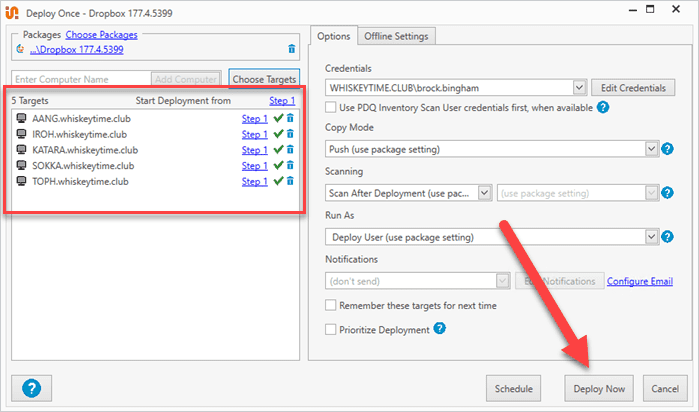Open help icon next to Run As
This screenshot has width=699, height=412.
667,236
